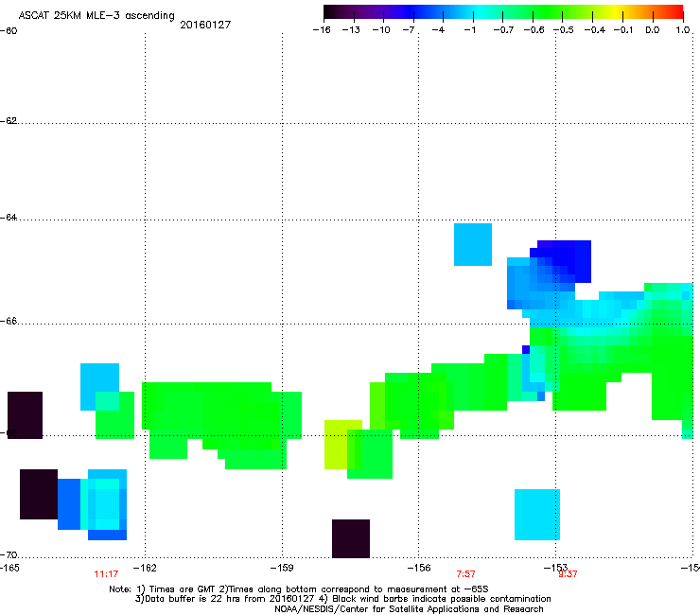This screenshot has width=700, height=615.
Task: Click the note line '3)Data buffer is 22 hrs'
Action: point(342,599)
